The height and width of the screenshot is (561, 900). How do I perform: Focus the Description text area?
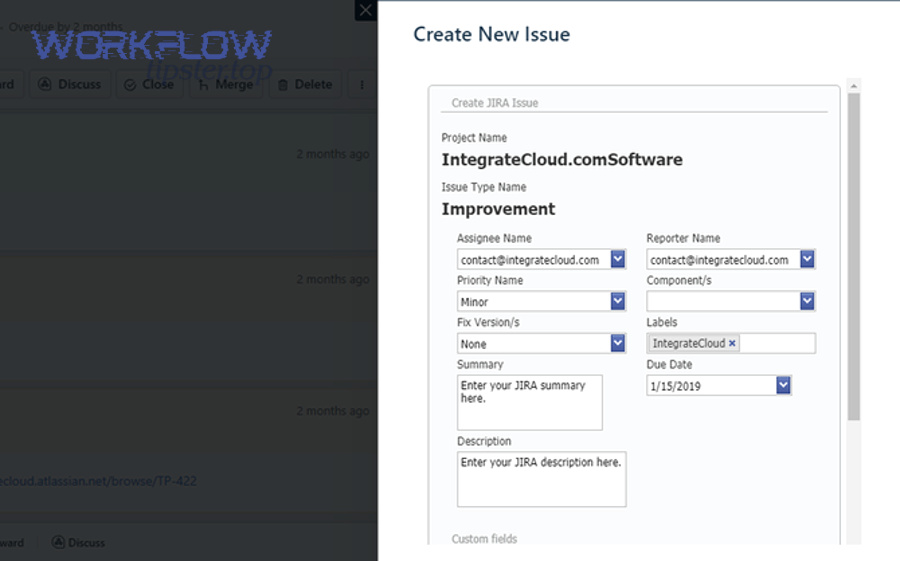click(x=541, y=479)
